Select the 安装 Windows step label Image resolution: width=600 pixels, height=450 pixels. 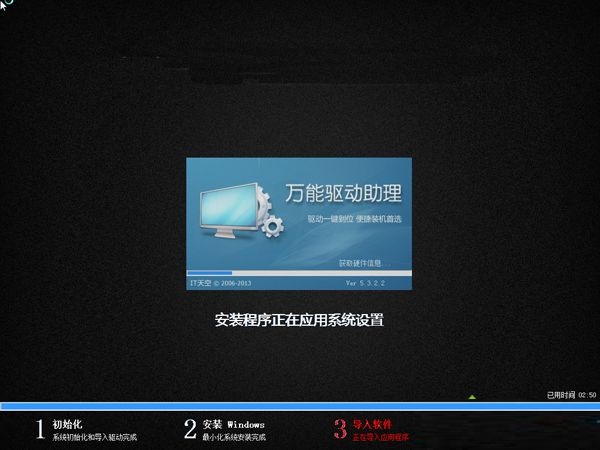(x=234, y=424)
